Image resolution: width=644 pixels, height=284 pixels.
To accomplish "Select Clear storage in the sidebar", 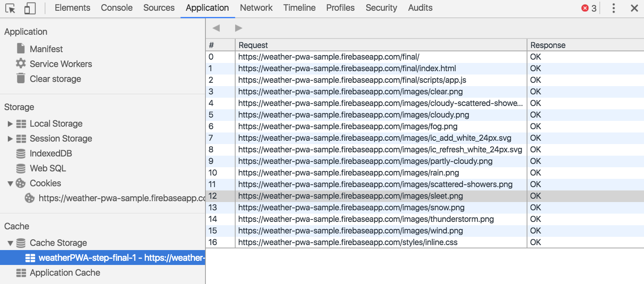I will (55, 79).
